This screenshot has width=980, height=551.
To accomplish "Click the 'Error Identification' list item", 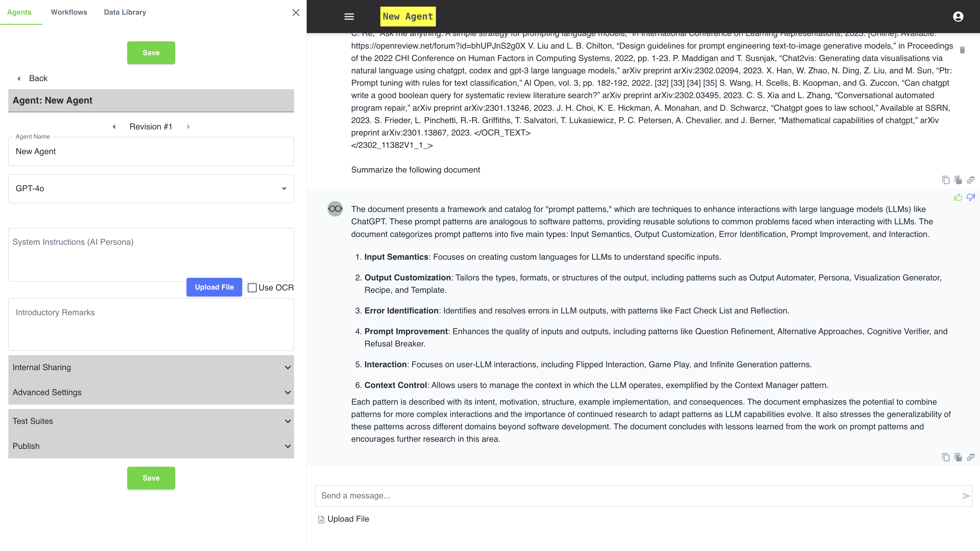I will coord(577,311).
